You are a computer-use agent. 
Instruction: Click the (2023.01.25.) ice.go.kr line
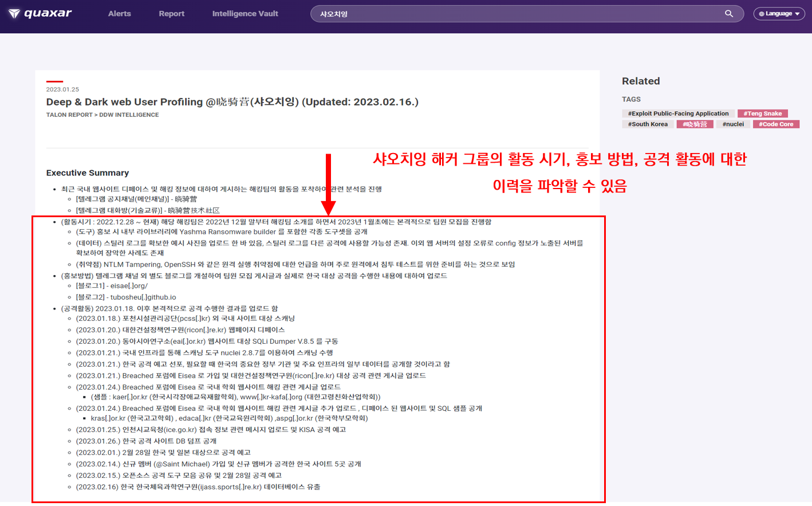(211, 429)
